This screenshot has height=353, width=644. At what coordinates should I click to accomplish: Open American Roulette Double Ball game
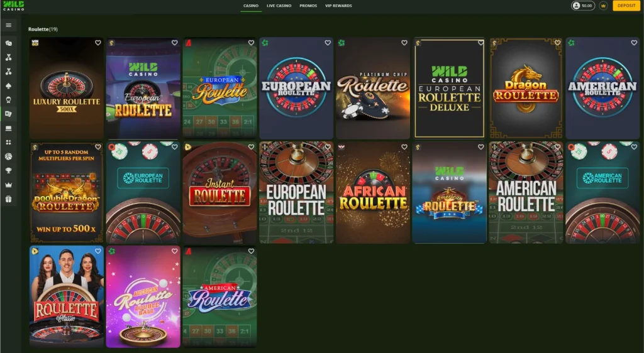click(x=143, y=297)
